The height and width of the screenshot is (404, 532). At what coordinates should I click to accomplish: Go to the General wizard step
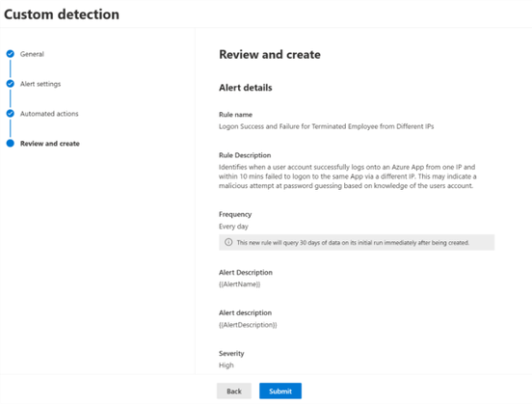coord(32,54)
